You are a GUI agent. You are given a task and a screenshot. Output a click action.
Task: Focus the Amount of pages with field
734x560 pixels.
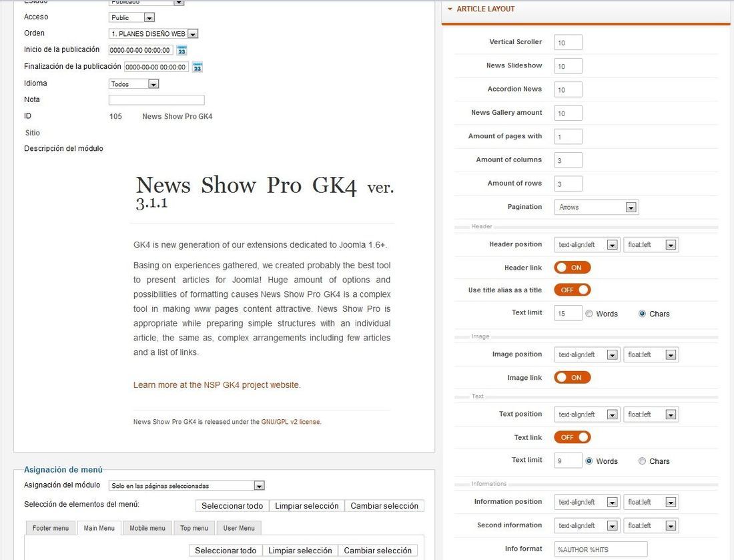point(568,137)
